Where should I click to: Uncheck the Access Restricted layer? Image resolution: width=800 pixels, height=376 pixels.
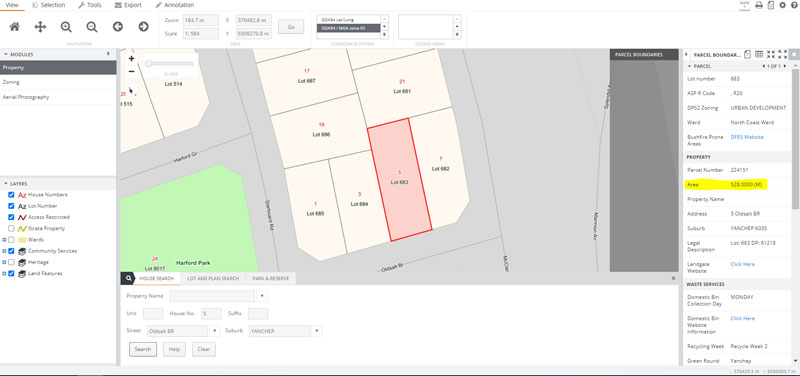tap(11, 217)
